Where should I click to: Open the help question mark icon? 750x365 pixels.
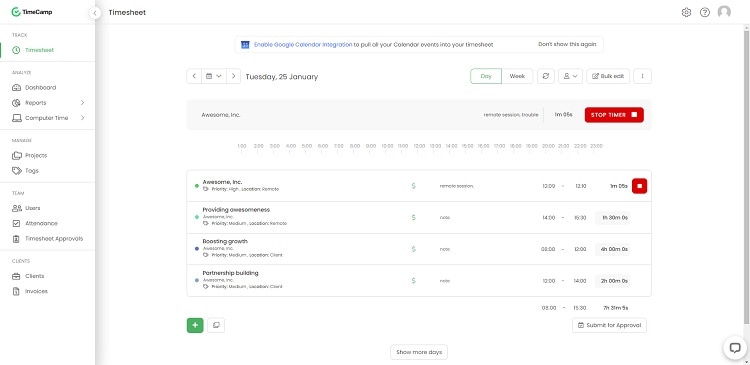pyautogui.click(x=705, y=12)
